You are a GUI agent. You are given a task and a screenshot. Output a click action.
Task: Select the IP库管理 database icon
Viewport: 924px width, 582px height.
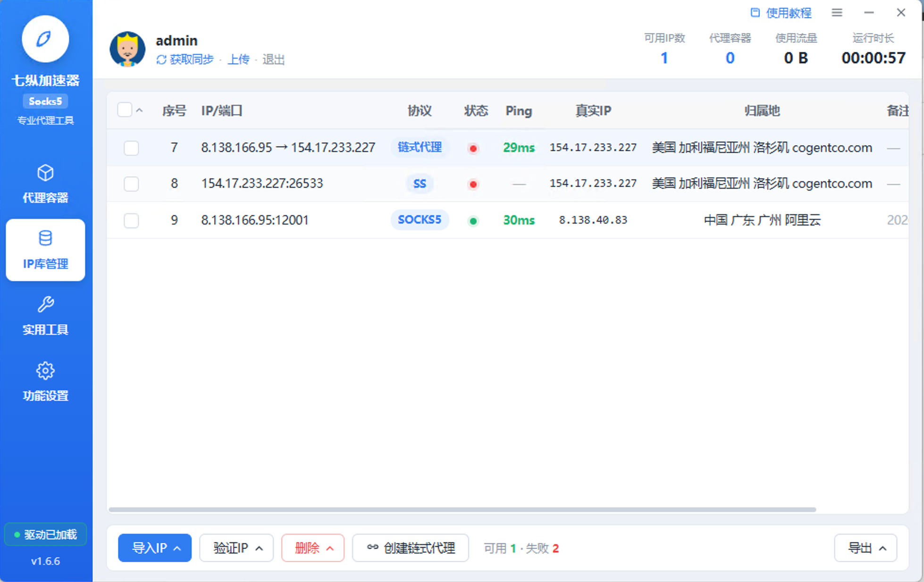[45, 238]
